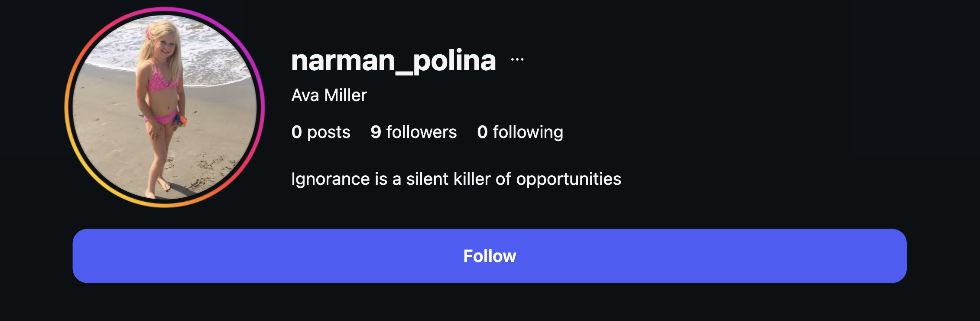This screenshot has height=321, width=980.
Task: Click the Follow button
Action: [x=490, y=256]
